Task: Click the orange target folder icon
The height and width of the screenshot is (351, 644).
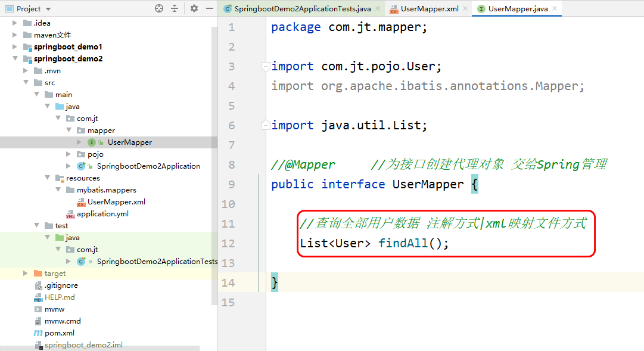Action: tap(38, 274)
